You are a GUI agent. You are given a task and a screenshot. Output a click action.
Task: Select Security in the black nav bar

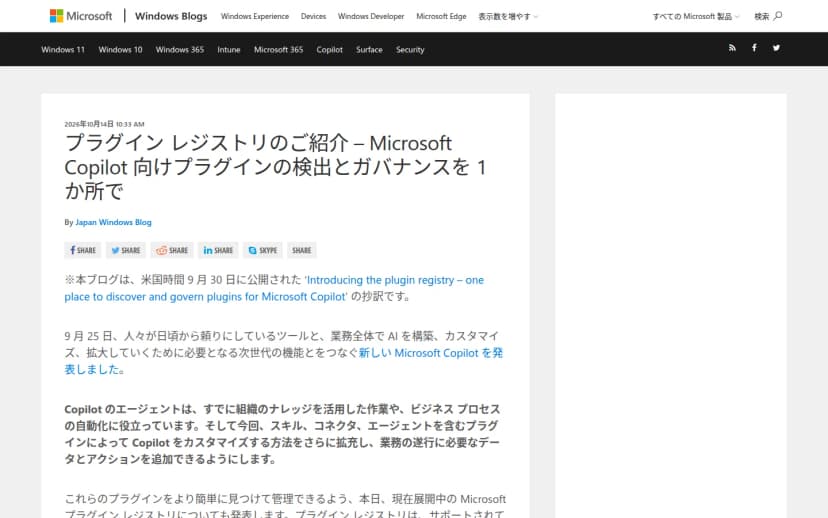[x=410, y=50]
